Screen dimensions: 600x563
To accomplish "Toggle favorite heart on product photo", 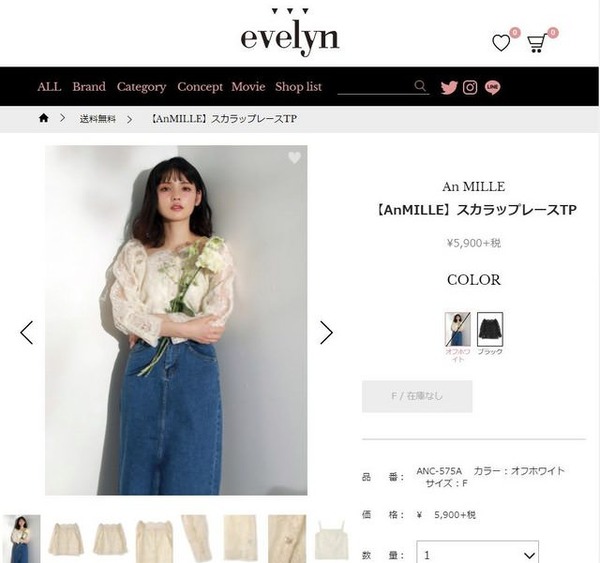I will click(294, 157).
